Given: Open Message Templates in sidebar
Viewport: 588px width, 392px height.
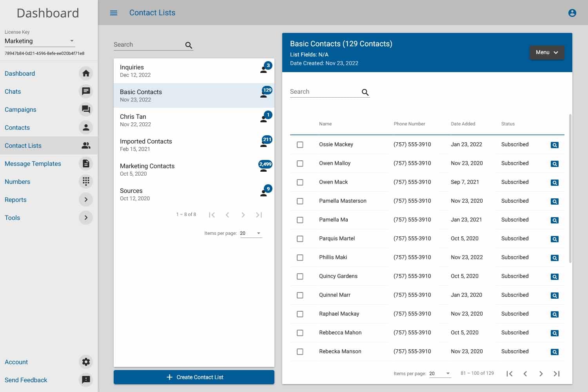Looking at the screenshot, I should coord(33,163).
